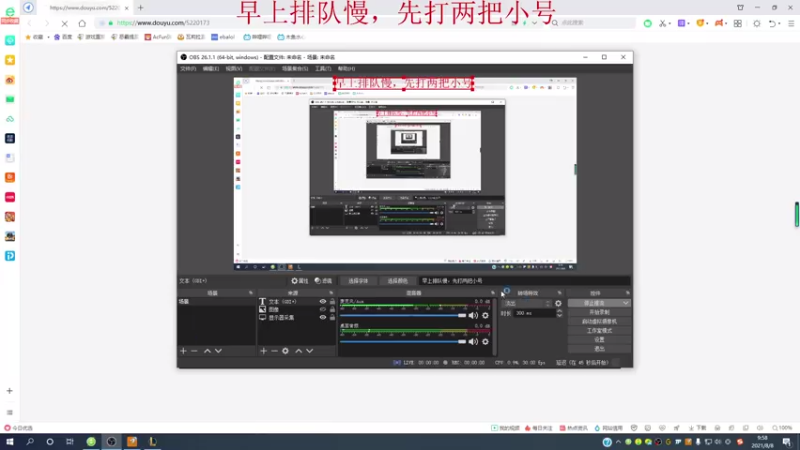Move the selected source down in the sources list
This screenshot has height=450, width=800.
310,351
